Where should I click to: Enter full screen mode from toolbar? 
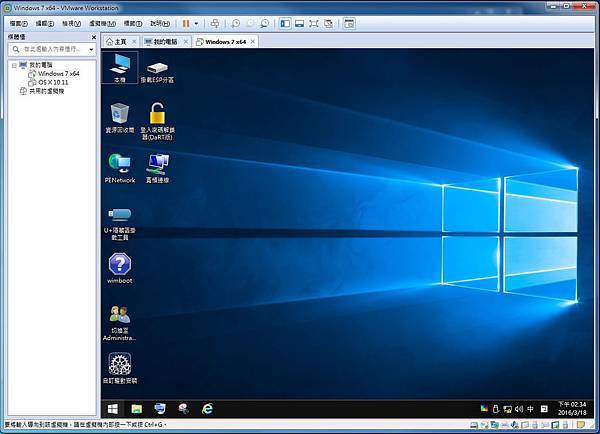(x=314, y=24)
